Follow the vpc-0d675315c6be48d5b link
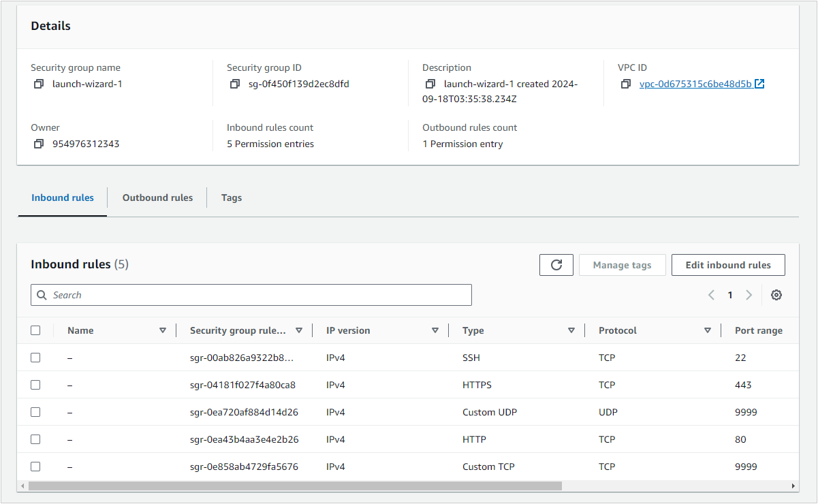The height and width of the screenshot is (504, 818). pos(696,84)
